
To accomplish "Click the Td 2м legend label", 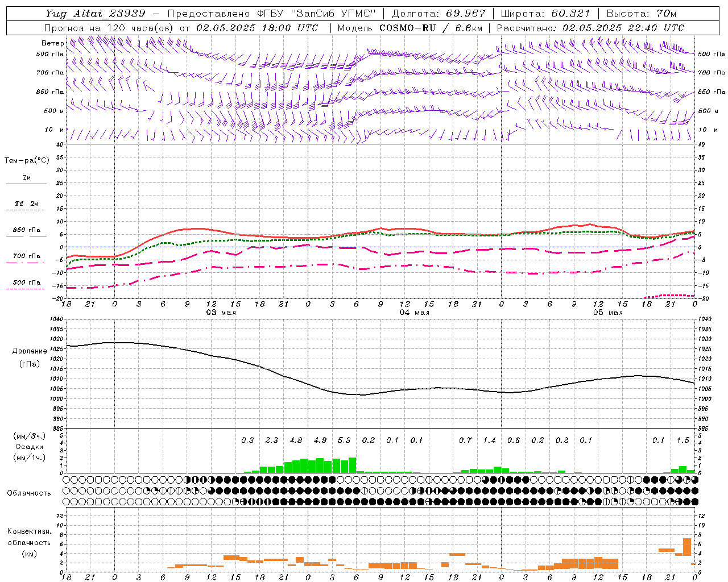I will point(27,203).
